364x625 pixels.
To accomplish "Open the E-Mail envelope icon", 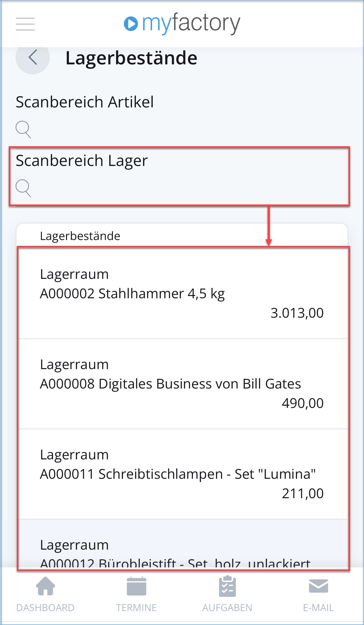I will coord(318,586).
